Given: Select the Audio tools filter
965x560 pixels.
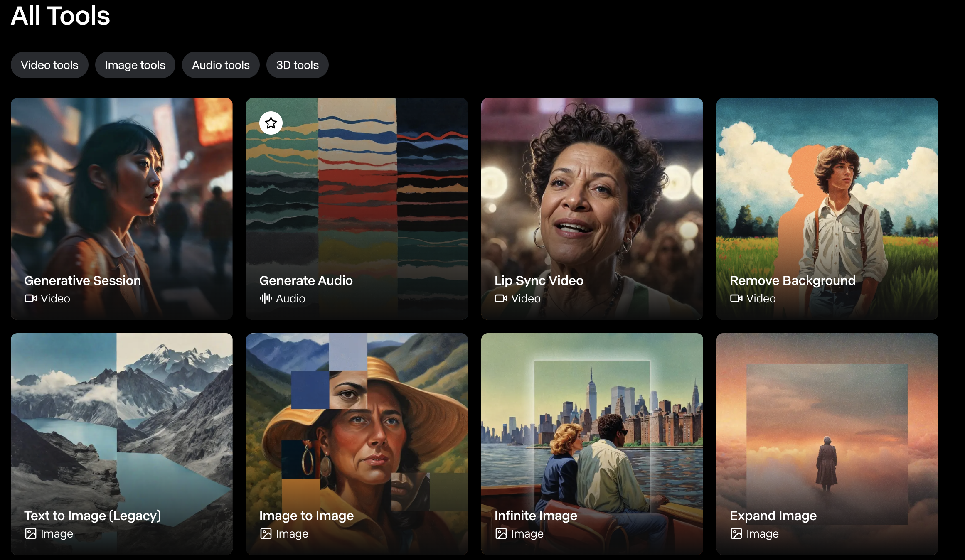Looking at the screenshot, I should (x=221, y=65).
